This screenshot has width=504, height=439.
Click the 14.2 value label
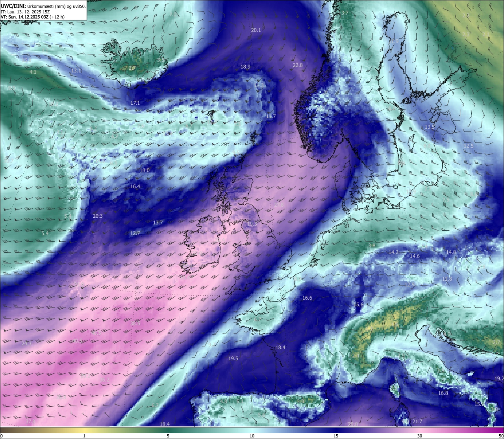coord(393,252)
